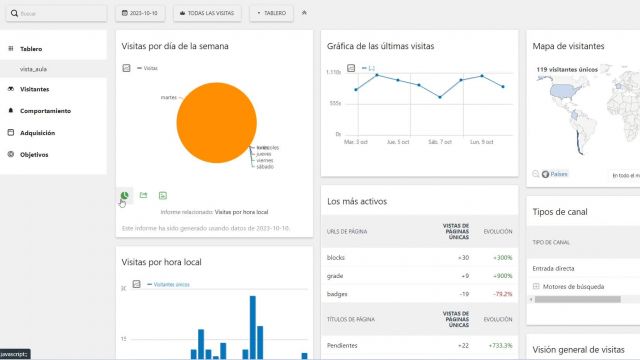Open metrics picker icon in hora local widget

tap(137, 284)
